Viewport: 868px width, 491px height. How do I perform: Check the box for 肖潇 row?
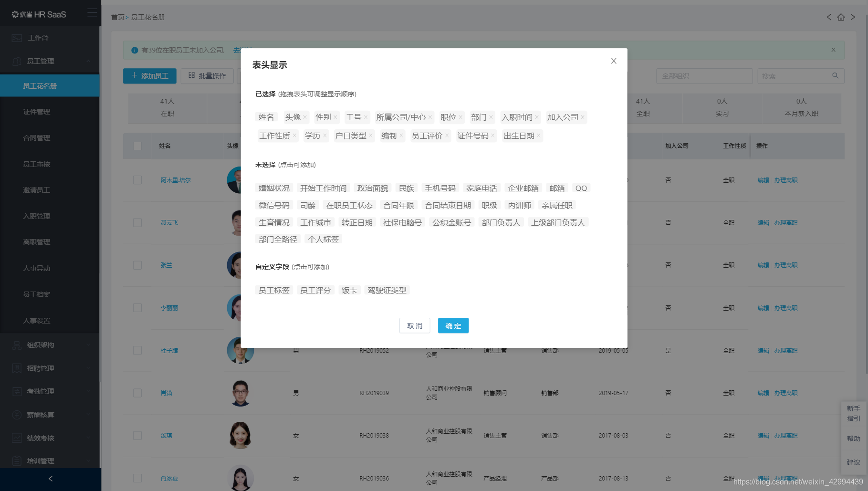pos(137,393)
